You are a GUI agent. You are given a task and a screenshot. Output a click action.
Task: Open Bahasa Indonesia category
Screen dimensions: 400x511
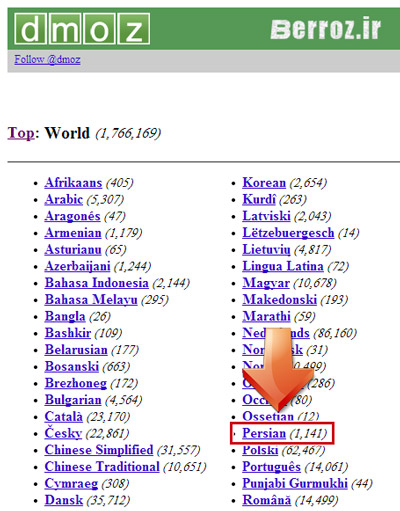97,283
